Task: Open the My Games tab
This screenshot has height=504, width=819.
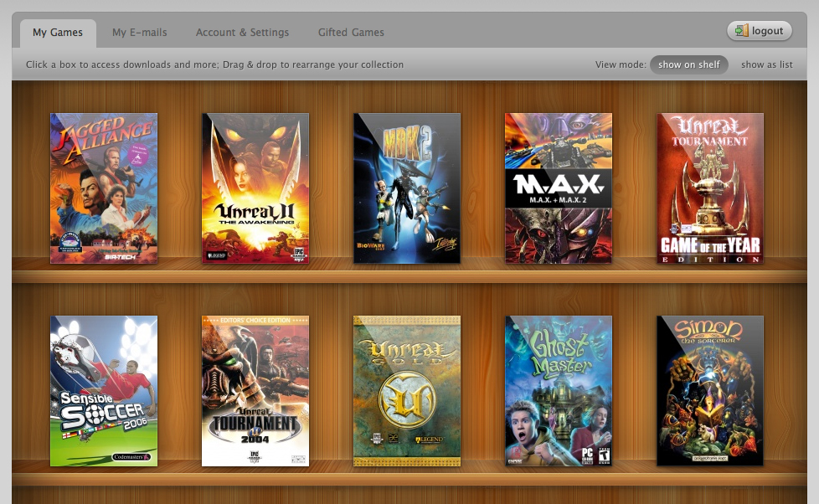Action: 58,33
